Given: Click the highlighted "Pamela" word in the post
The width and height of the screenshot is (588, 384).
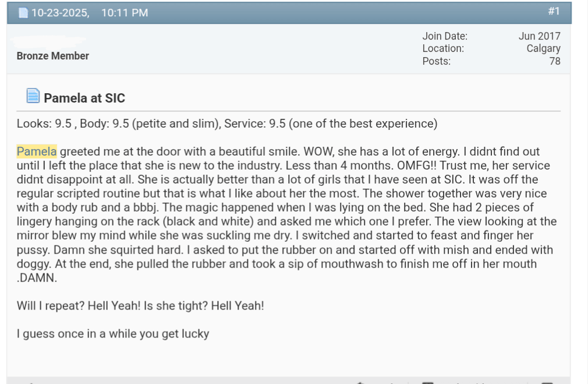Looking at the screenshot, I should point(37,152).
